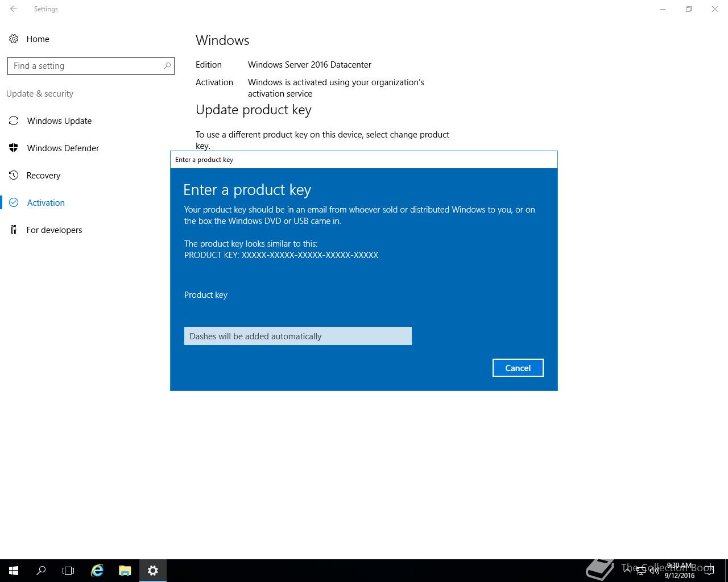
Task: Click the Home gear icon
Action: coord(14,39)
